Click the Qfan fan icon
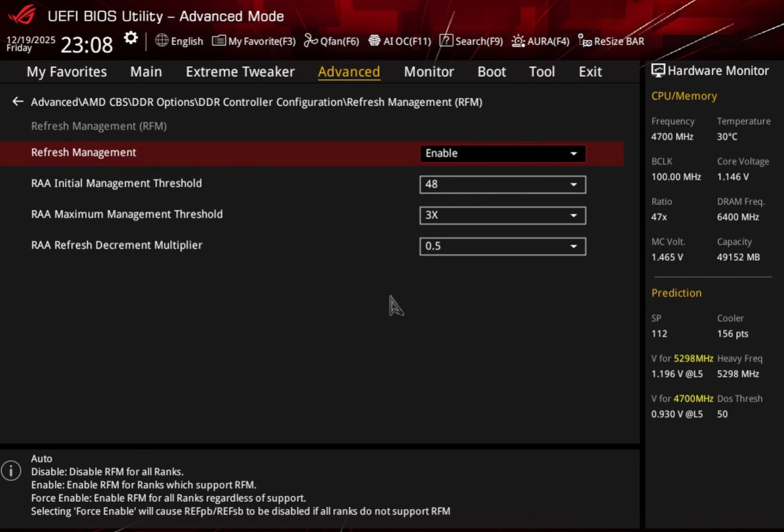The height and width of the screenshot is (532, 784). 311,40
